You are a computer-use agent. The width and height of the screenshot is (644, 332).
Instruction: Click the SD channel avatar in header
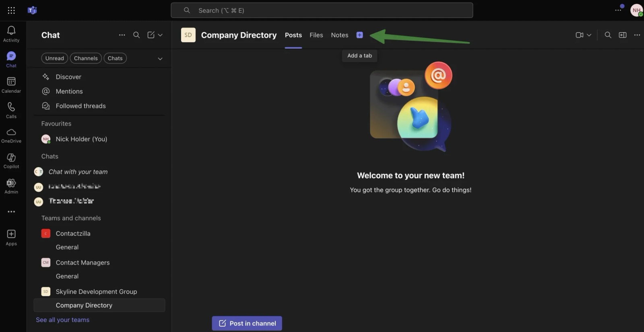pos(188,35)
